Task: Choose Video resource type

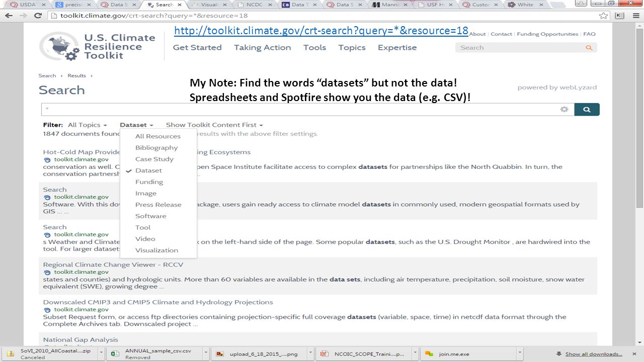Action: tap(158, 239)
